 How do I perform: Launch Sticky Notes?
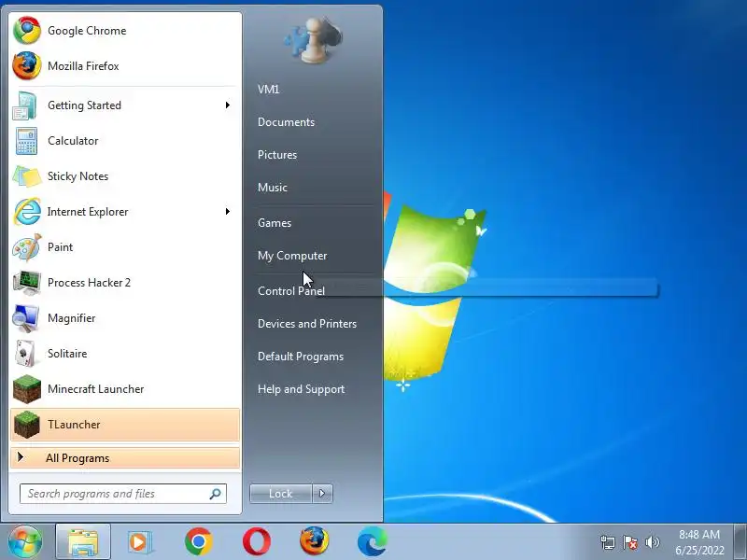click(125, 176)
